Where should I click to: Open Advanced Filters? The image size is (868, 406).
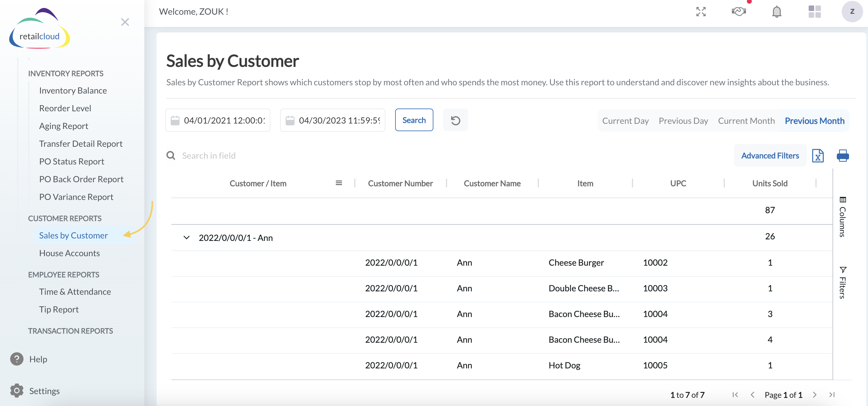pyautogui.click(x=770, y=155)
